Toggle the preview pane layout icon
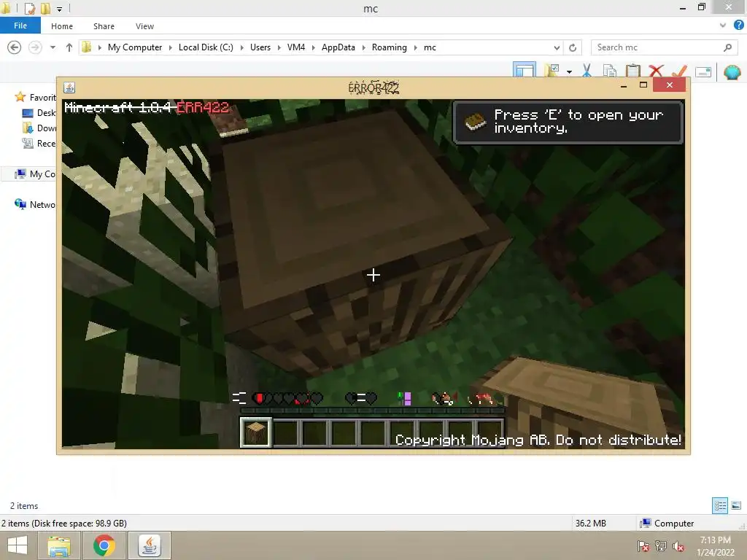 click(524, 70)
